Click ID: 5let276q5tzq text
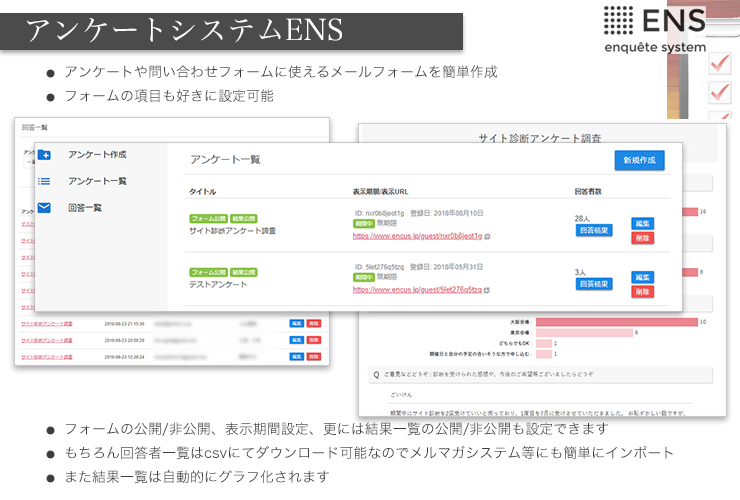Screen dimensions: 740x500 coord(379,267)
